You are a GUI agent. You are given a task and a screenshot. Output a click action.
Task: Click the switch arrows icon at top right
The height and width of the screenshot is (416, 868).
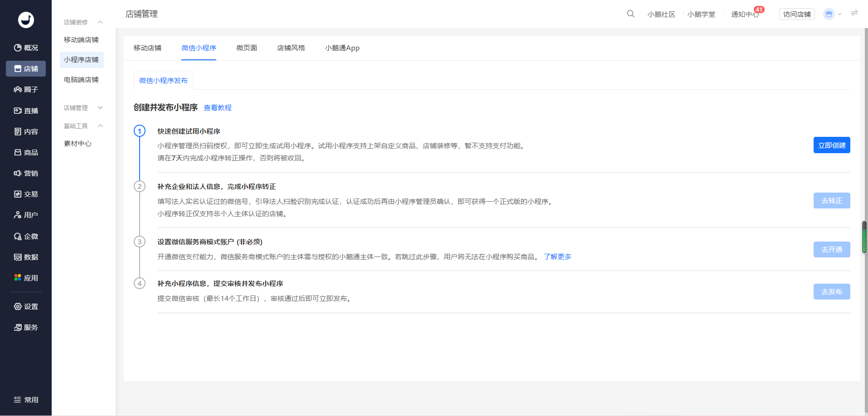[x=854, y=13]
